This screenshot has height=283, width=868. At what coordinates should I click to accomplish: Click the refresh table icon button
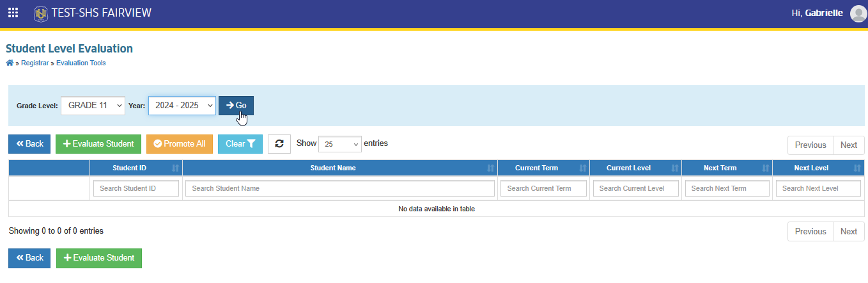[279, 143]
